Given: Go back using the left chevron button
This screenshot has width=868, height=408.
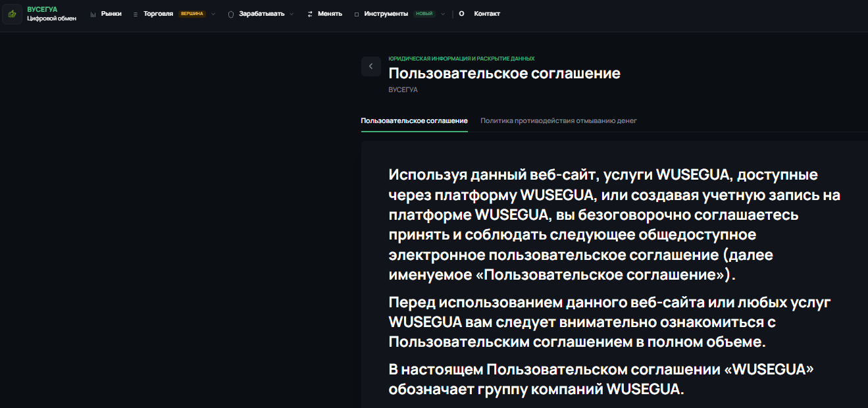Looking at the screenshot, I should point(371,66).
